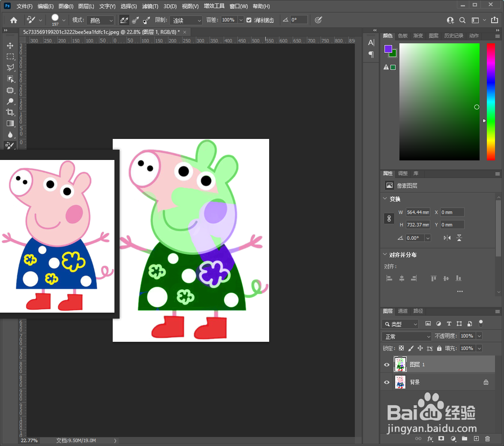Screen dimensions: 504x446
Task: Toggle lock position
Action: pyautogui.click(x=420, y=348)
